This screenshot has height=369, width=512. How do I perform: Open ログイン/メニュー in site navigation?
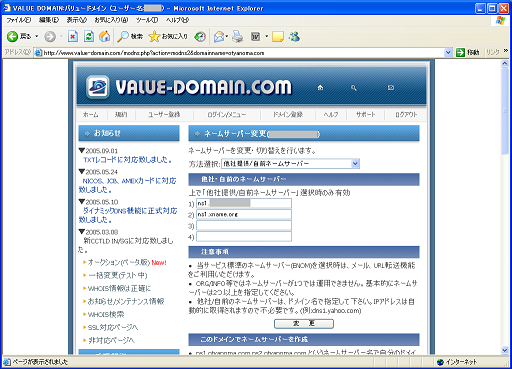pyautogui.click(x=226, y=115)
